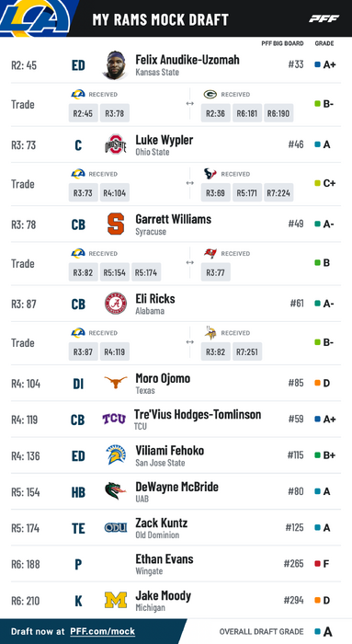Click the Overall Draft Grade A
The height and width of the screenshot is (644, 352).
click(x=327, y=631)
